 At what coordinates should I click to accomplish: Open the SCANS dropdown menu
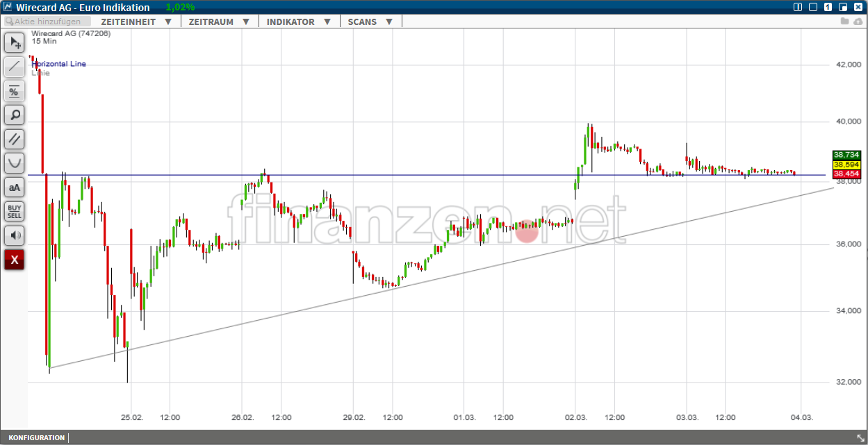click(370, 22)
